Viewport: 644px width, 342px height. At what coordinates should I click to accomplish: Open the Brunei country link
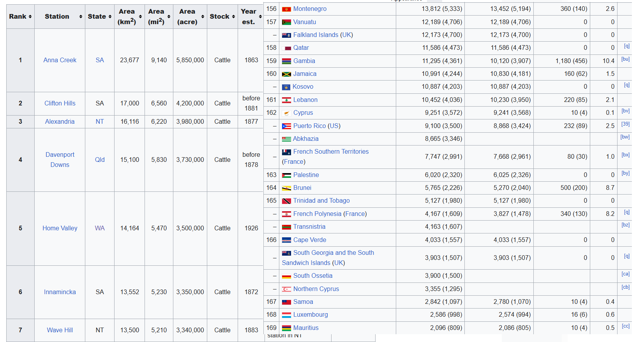[302, 188]
